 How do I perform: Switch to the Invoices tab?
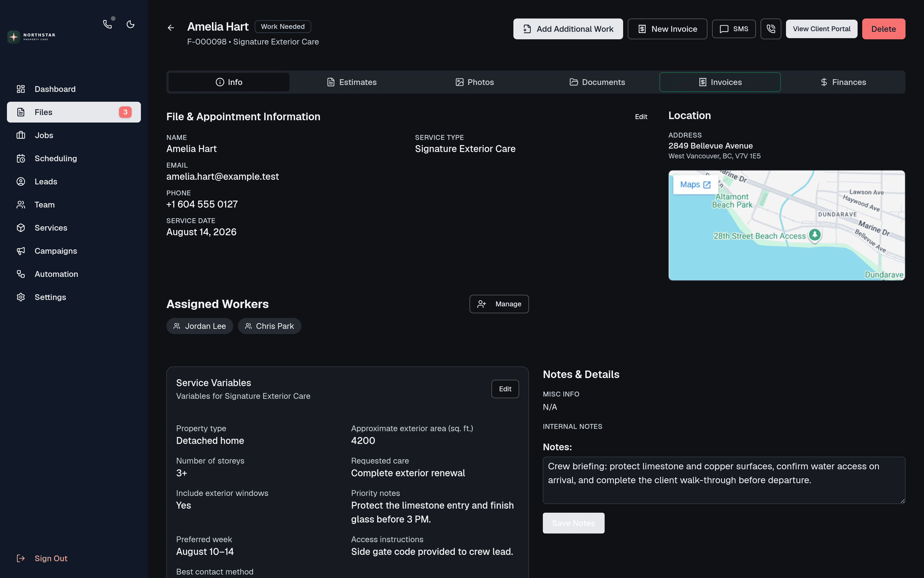click(x=720, y=82)
